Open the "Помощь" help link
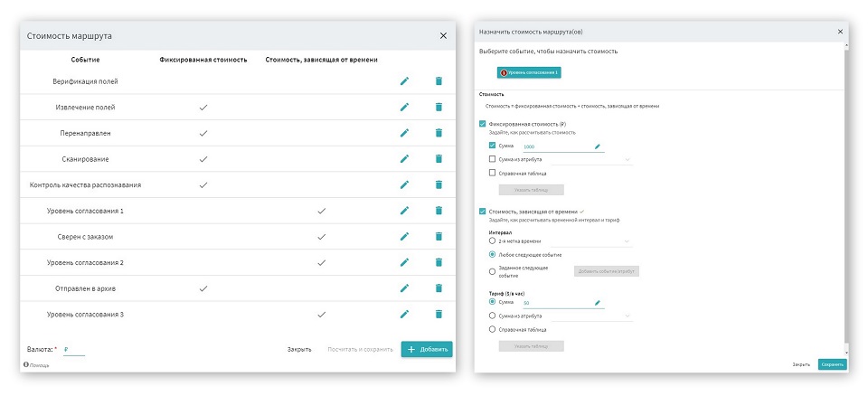The height and width of the screenshot is (396, 868). click(x=37, y=365)
